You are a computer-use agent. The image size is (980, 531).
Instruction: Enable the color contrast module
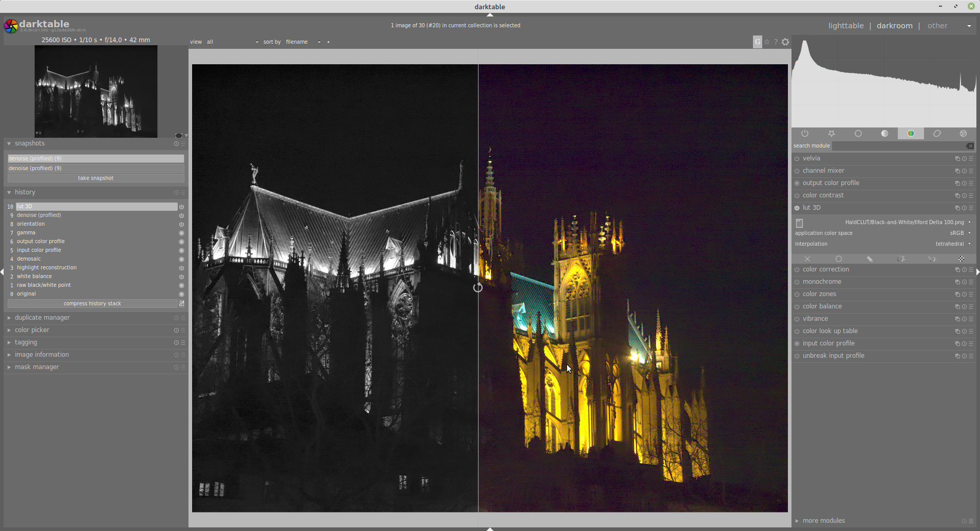click(797, 196)
